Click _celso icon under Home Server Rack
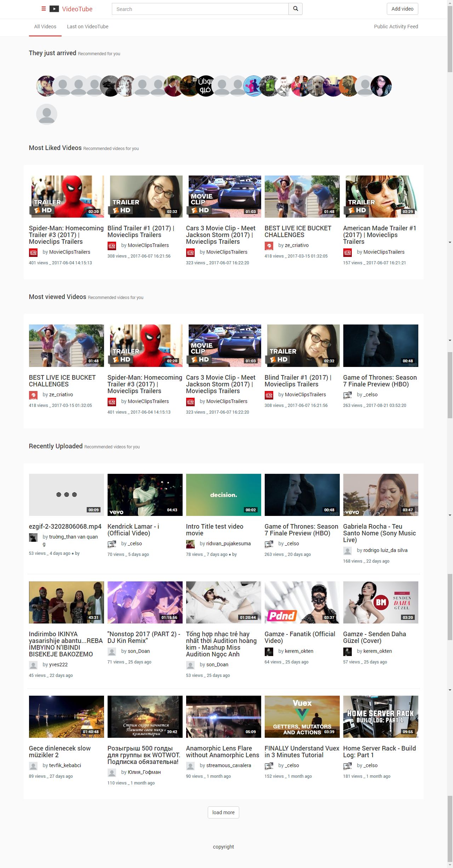This screenshot has height=868, width=453. (x=348, y=766)
